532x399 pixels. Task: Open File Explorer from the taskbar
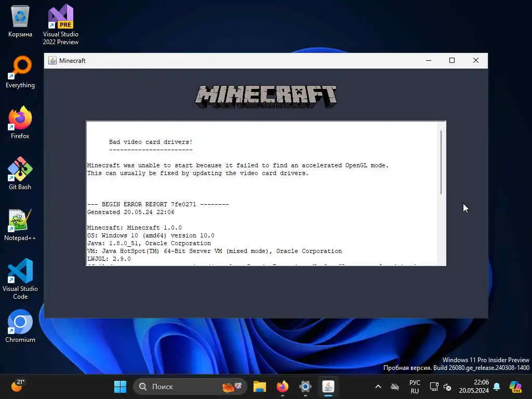260,387
